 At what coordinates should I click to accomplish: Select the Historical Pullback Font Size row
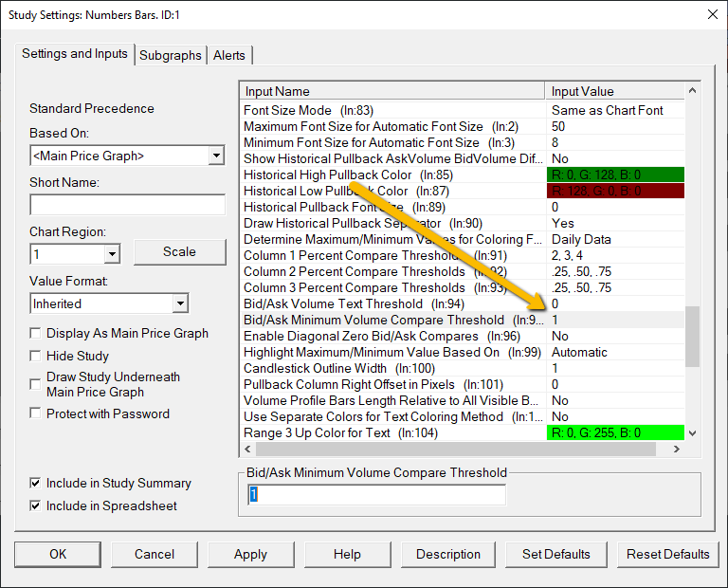[463, 207]
